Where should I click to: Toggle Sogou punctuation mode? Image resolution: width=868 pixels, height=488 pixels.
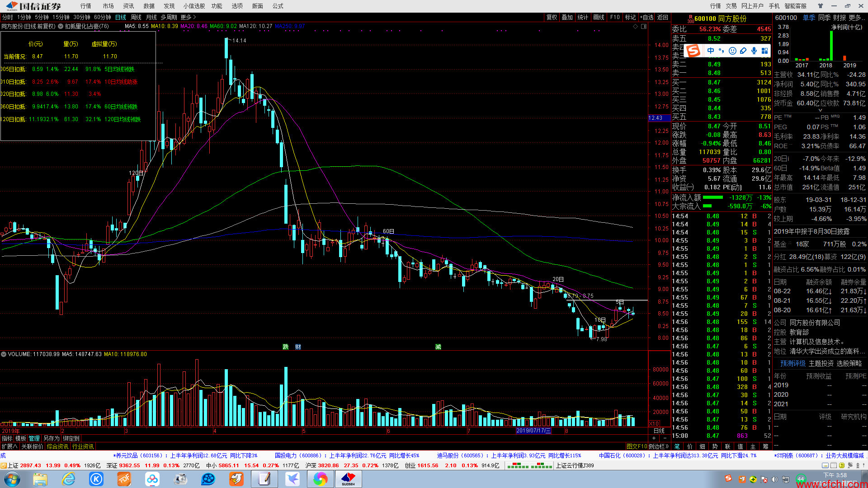[722, 51]
